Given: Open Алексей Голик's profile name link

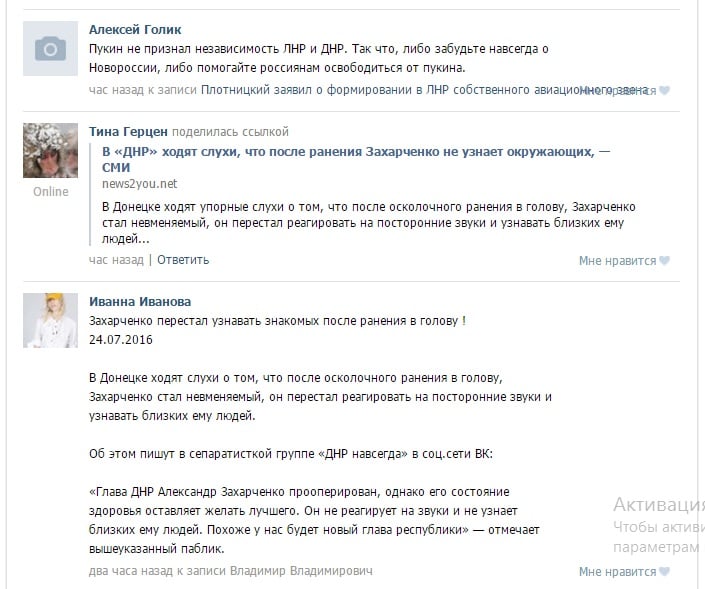Looking at the screenshot, I should [x=135, y=30].
